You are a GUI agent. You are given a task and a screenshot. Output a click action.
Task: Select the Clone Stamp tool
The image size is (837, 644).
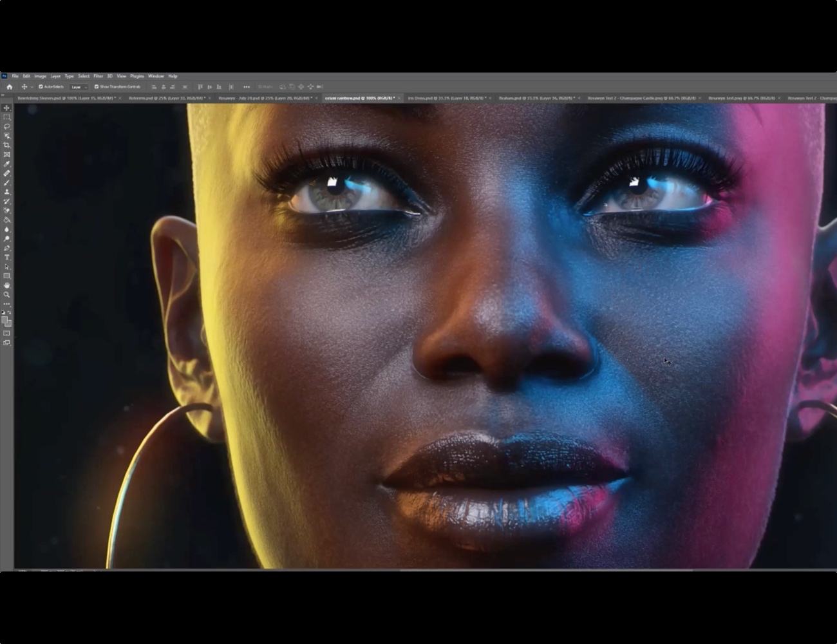click(6, 193)
